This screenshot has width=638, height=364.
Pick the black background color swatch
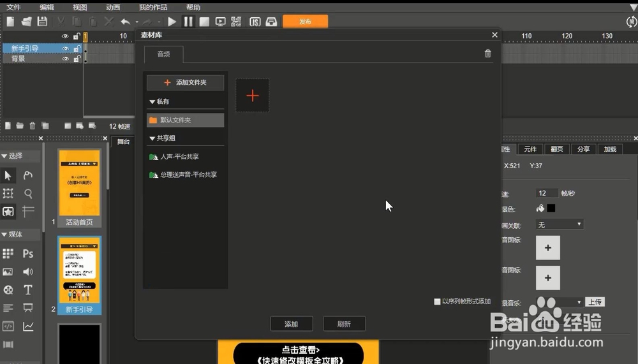(x=551, y=208)
